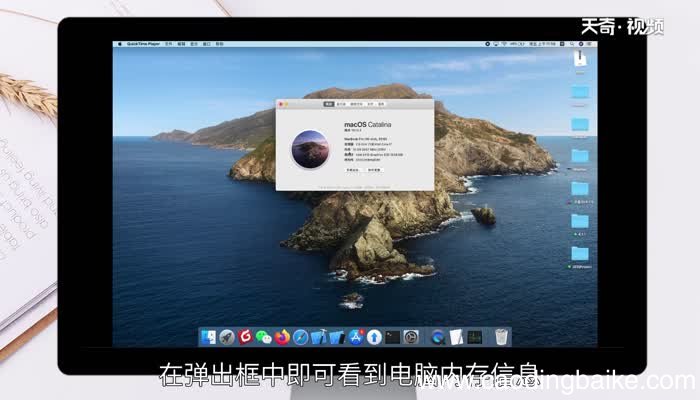Open QuickTime Player icon in Dock

[438, 338]
